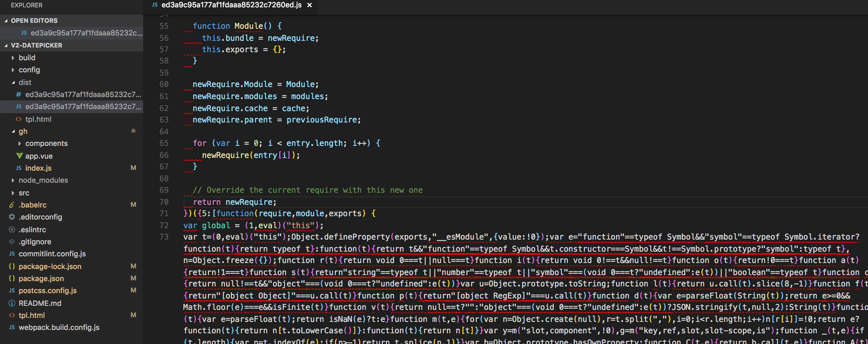Click the diamond icon beside .gitignore
The image size is (868, 344).
click(x=11, y=241)
